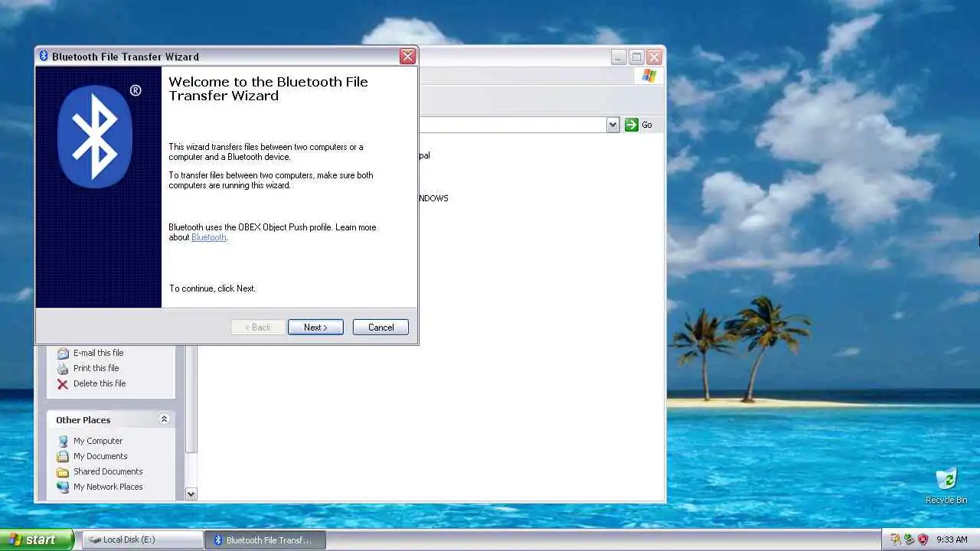The height and width of the screenshot is (551, 980).
Task: Cancel the Bluetooth File Transfer Wizard
Action: coord(381,328)
